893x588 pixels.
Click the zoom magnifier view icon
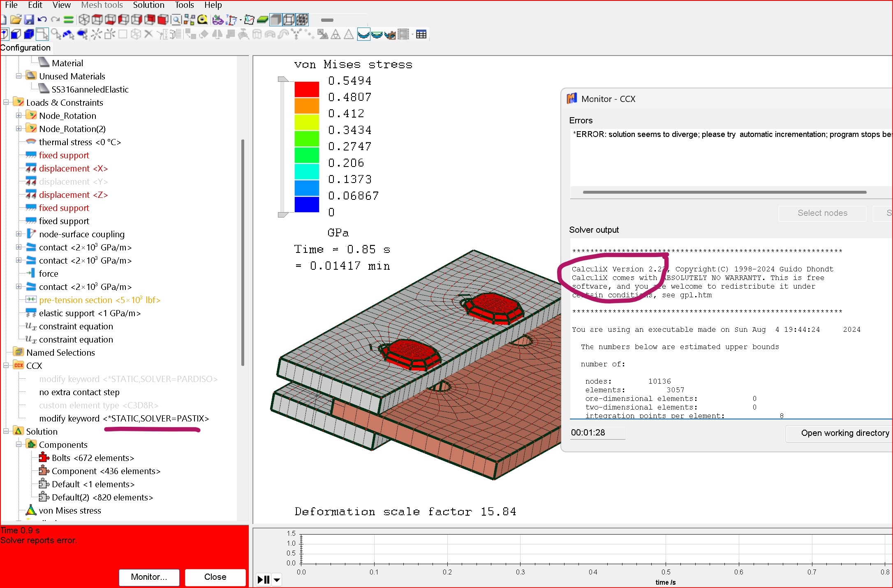(176, 19)
